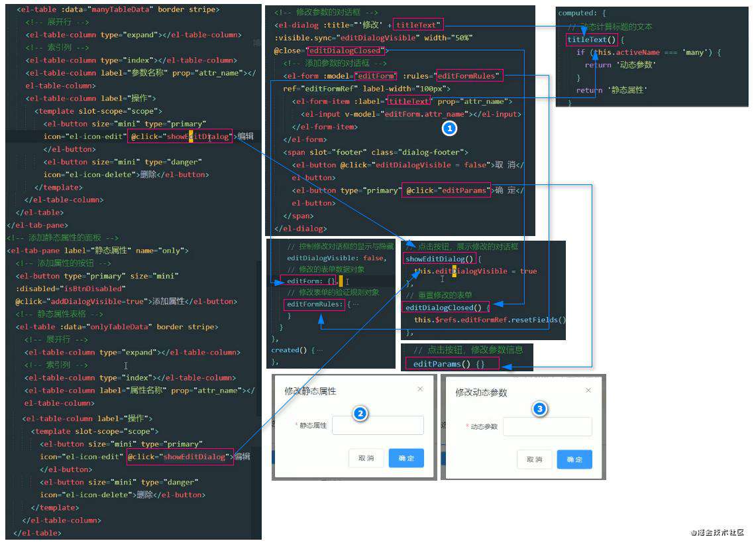
Task: Click the blue circled number 3 marker
Action: click(539, 409)
